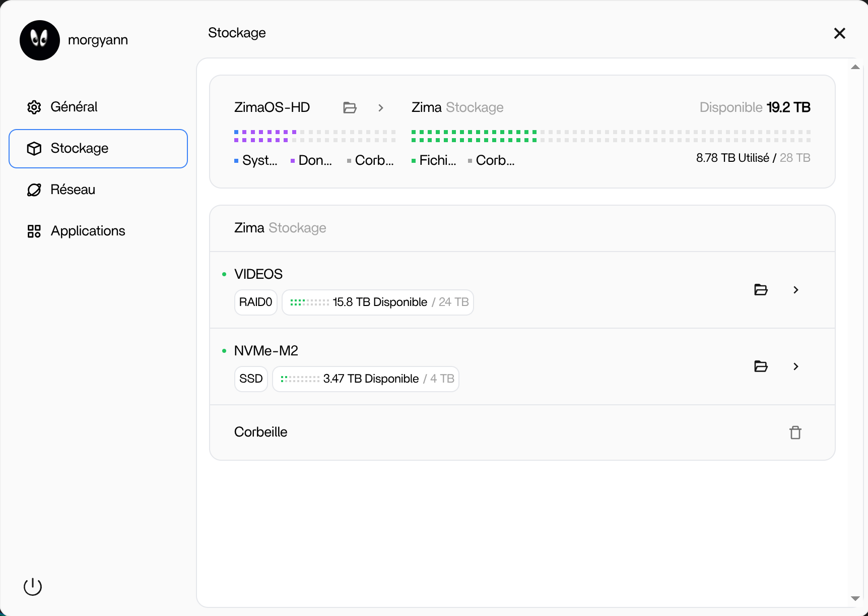
Task: Close the settings window
Action: 839,33
